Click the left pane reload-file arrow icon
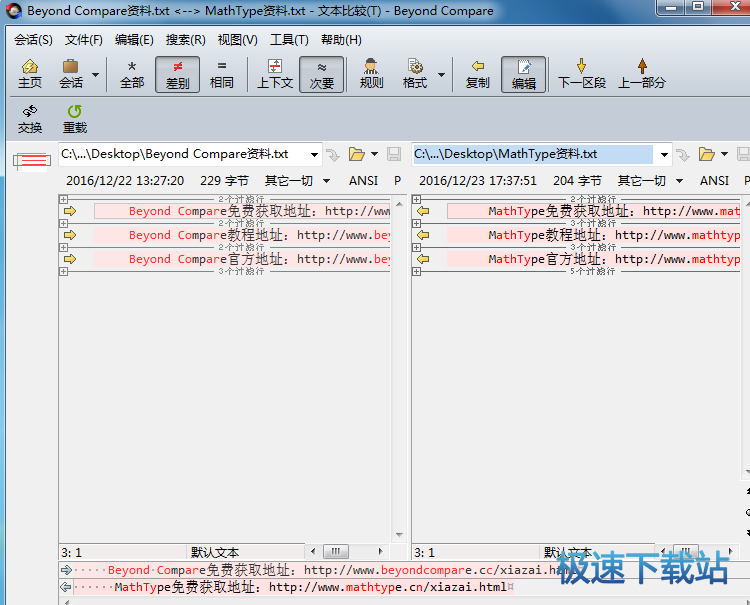The width and height of the screenshot is (750, 605). [332, 154]
